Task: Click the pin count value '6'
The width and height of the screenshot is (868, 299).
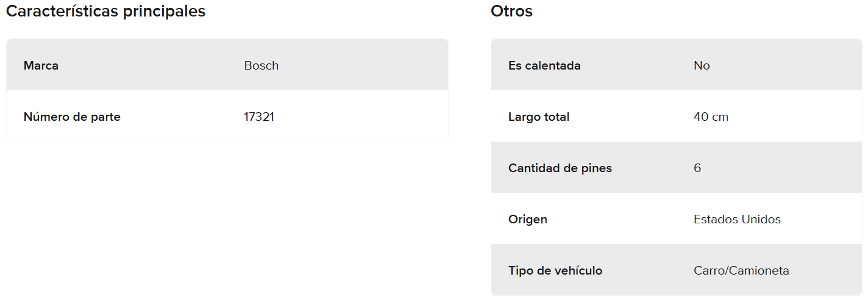Action: (x=697, y=168)
